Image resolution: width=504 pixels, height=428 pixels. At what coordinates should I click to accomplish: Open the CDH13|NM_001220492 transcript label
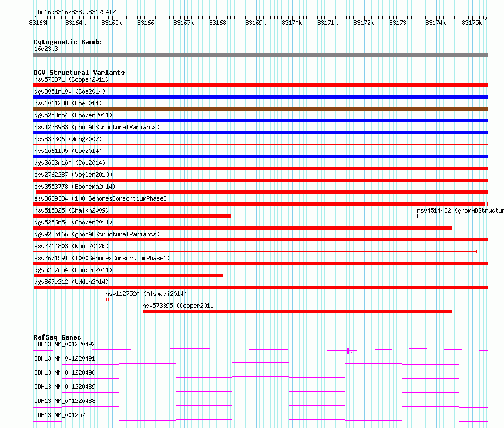pos(65,344)
